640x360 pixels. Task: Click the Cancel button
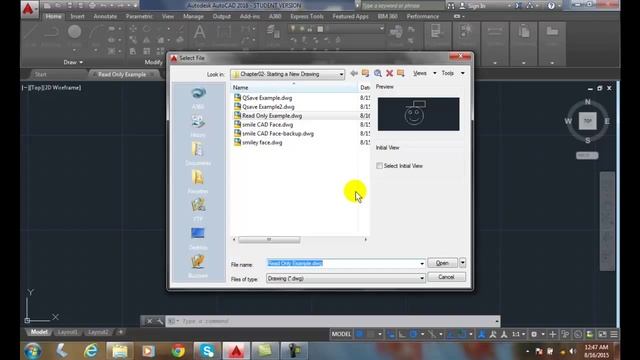(446, 277)
